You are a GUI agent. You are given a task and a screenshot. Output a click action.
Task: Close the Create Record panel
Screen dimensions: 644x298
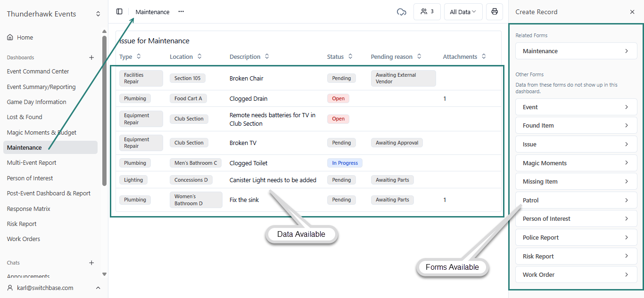632,12
